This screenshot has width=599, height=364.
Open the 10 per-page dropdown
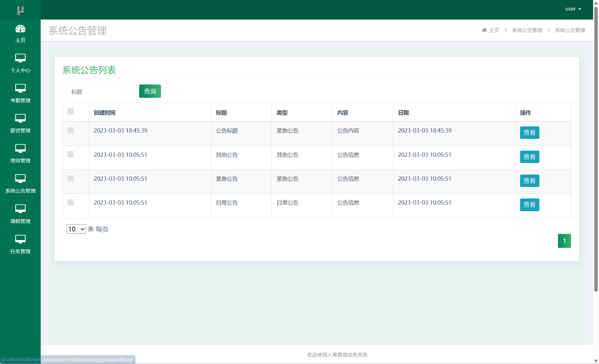pos(76,229)
